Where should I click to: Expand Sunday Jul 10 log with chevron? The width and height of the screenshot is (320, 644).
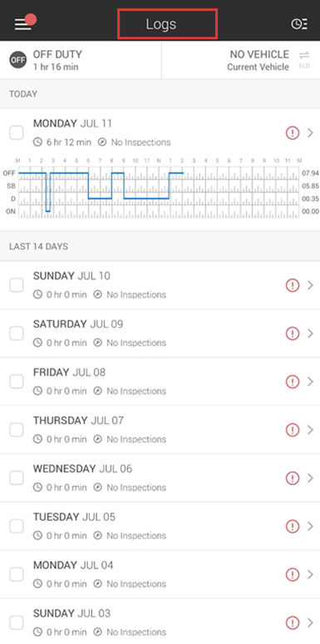(311, 285)
